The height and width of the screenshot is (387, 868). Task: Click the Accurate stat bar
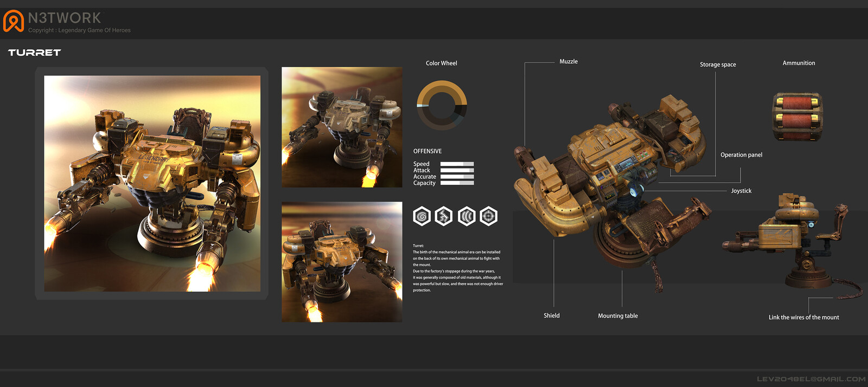tap(457, 177)
